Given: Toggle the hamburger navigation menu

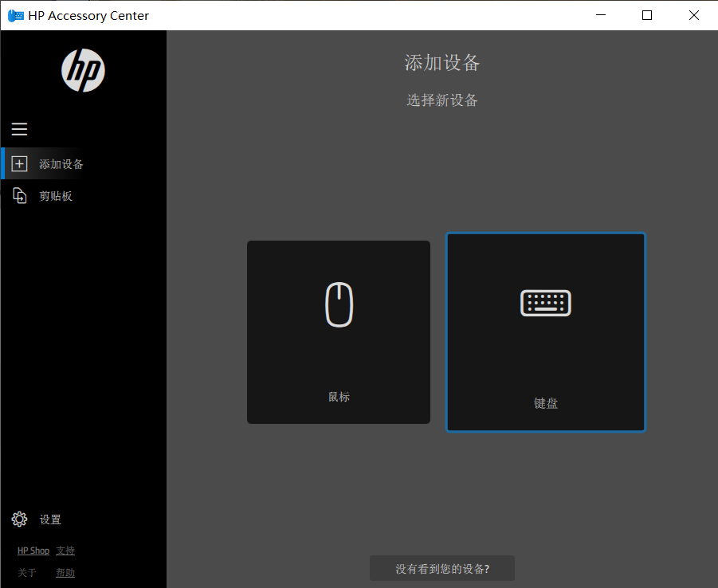Looking at the screenshot, I should click(19, 129).
